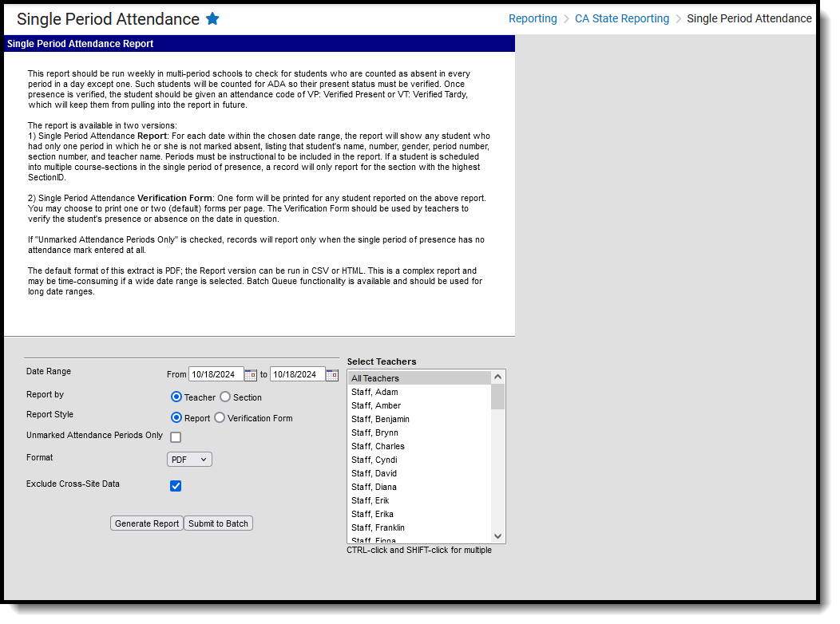Select Staff, David in teacher list
Screen dimensions: 840x624
click(x=419, y=474)
